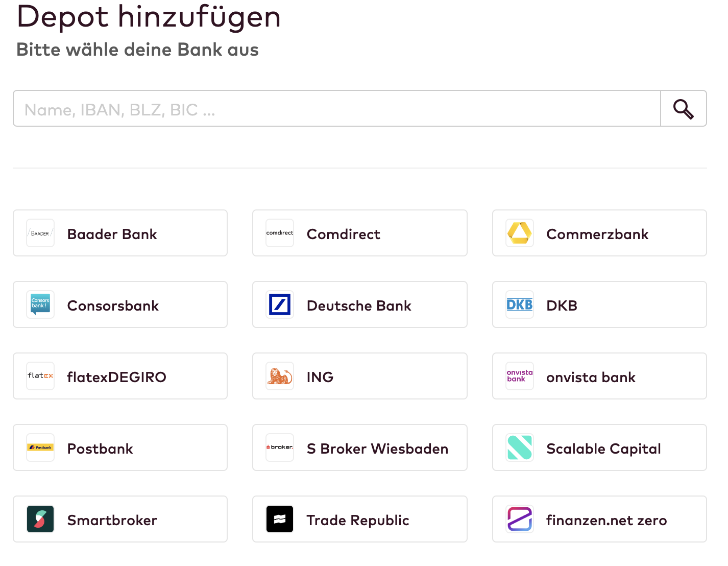The height and width of the screenshot is (566, 728).
Task: Click the Postbank yellow logo thumbnail
Action: coord(40,447)
